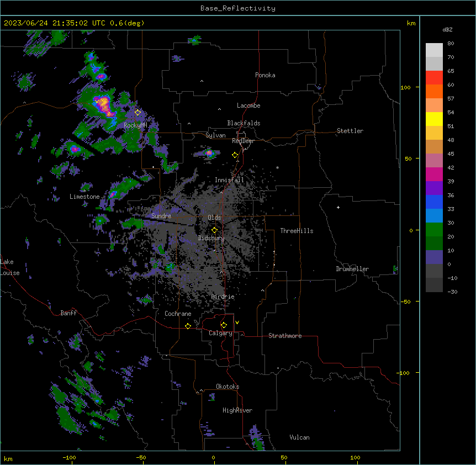Click the Sylvan label on the map

[x=215, y=135]
